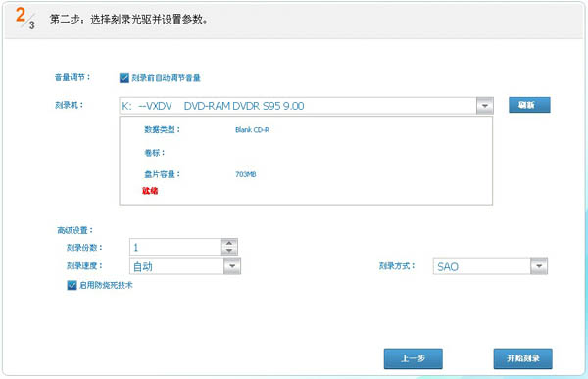
Task: Expand the 刻录速度 dropdown arrow
Action: tap(232, 266)
